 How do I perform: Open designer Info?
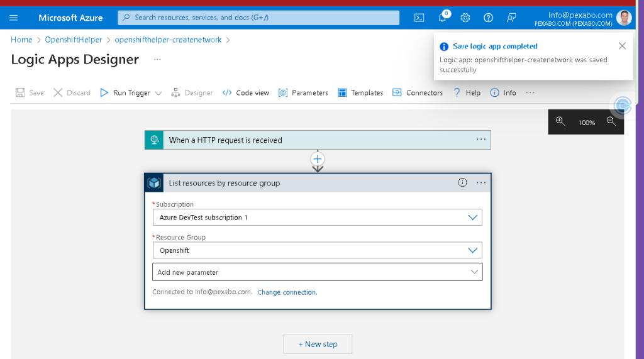[503, 93]
